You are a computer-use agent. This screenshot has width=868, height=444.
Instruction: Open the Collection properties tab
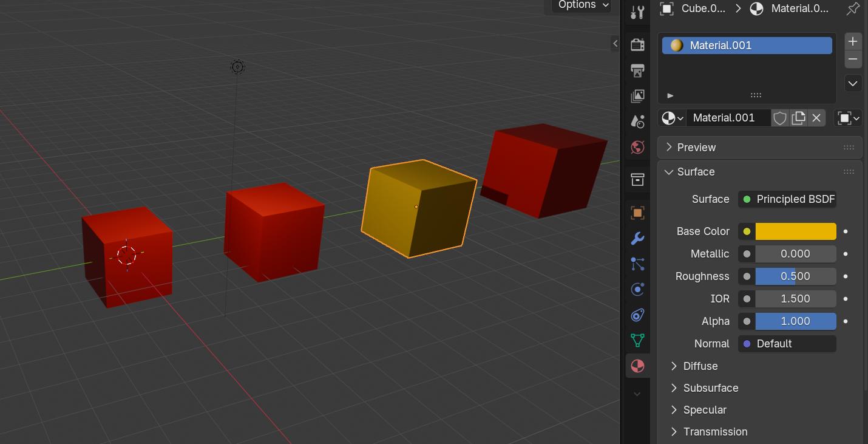[x=637, y=179]
